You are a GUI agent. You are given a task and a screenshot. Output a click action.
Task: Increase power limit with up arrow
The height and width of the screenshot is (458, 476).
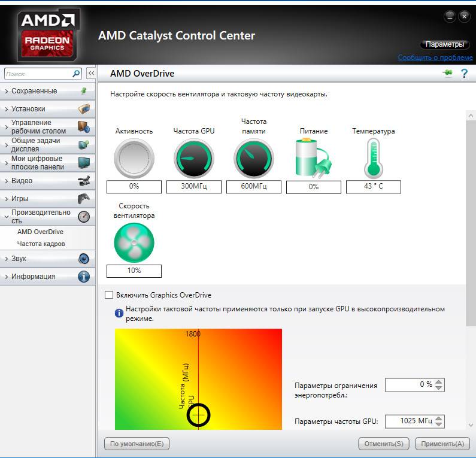pos(439,382)
